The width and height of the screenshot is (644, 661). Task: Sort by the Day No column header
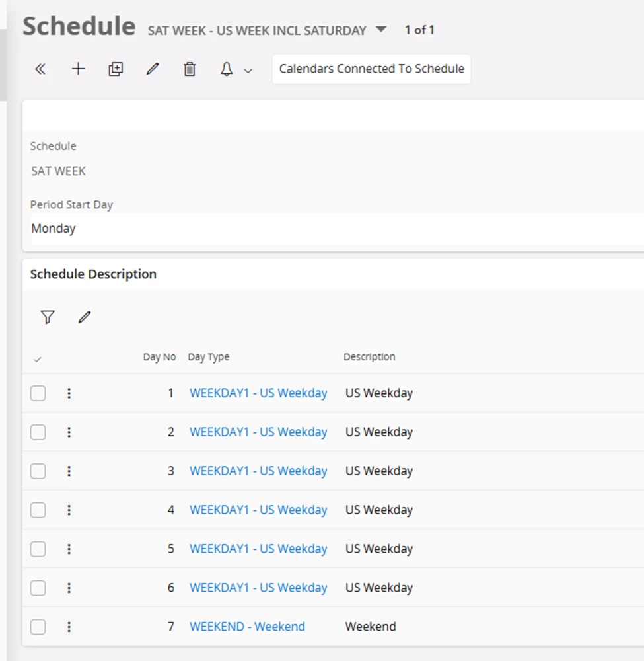click(159, 357)
